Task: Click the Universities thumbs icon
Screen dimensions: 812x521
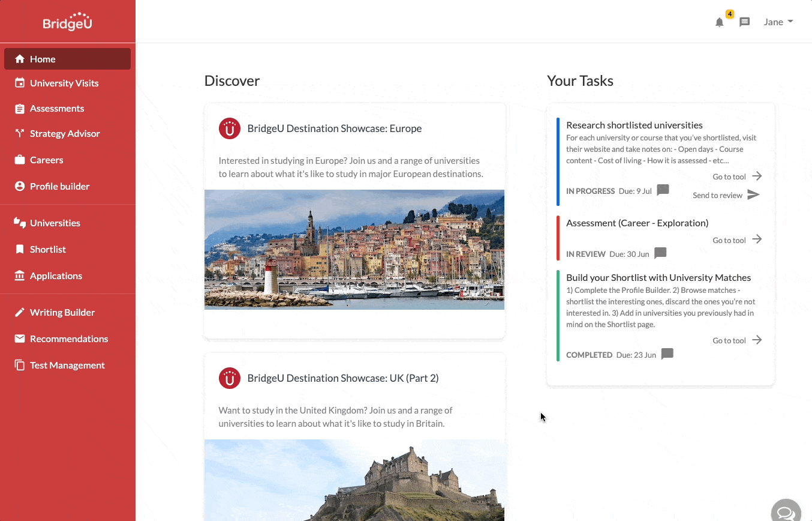Action: point(20,223)
